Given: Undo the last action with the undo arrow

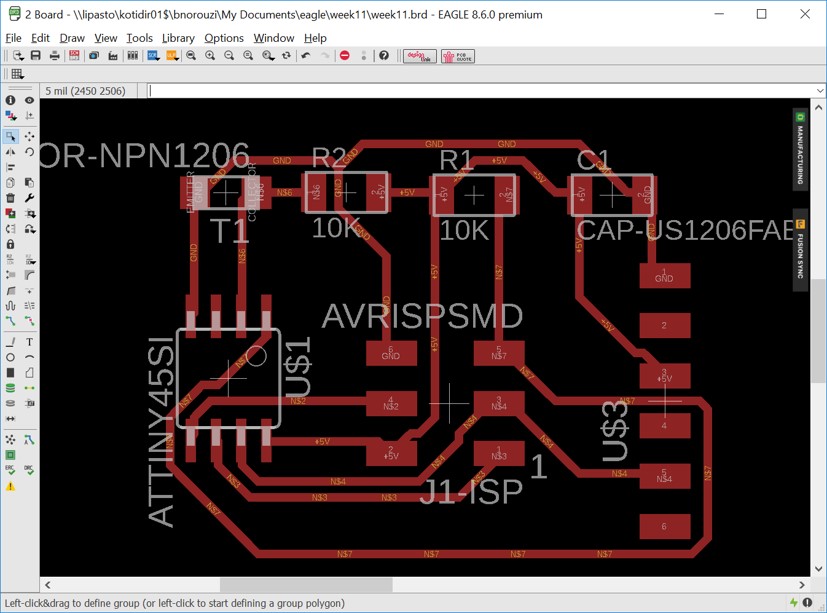Looking at the screenshot, I should (306, 55).
